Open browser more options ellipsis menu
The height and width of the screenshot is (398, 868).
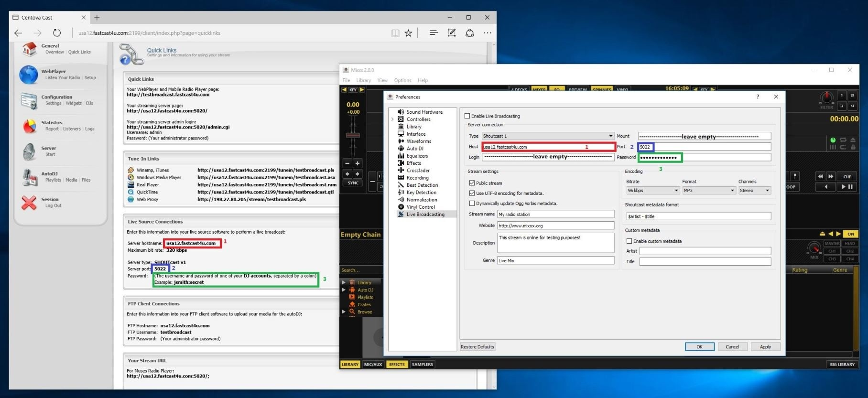coord(487,33)
